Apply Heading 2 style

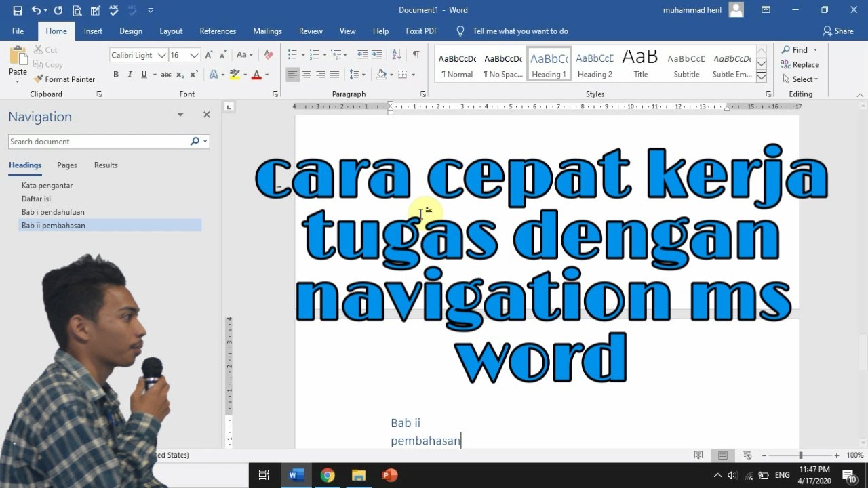point(595,64)
